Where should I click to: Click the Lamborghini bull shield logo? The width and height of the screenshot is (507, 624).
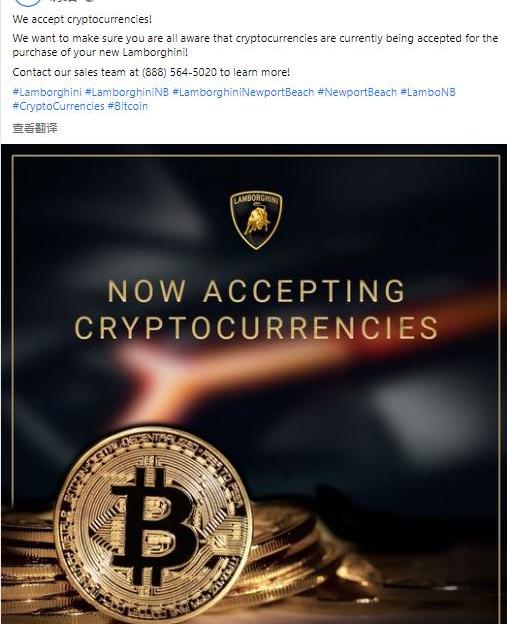(256, 220)
